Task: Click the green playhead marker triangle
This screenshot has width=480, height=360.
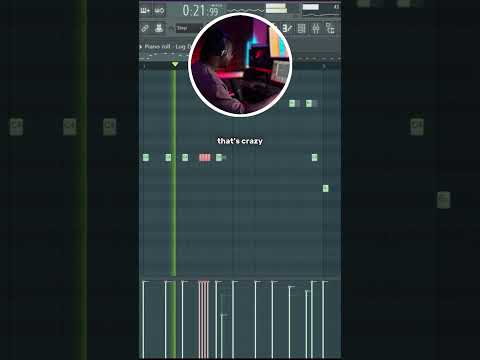Action: pos(175,64)
